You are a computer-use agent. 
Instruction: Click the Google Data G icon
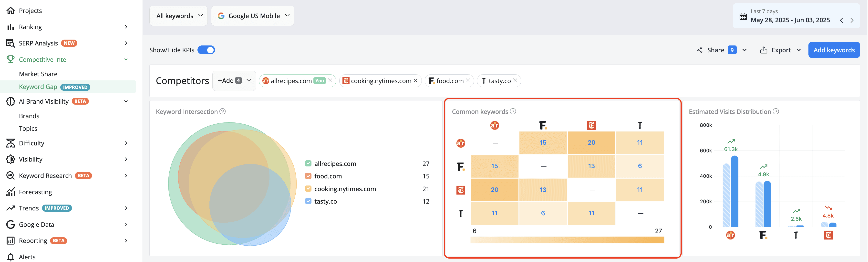[x=10, y=224]
